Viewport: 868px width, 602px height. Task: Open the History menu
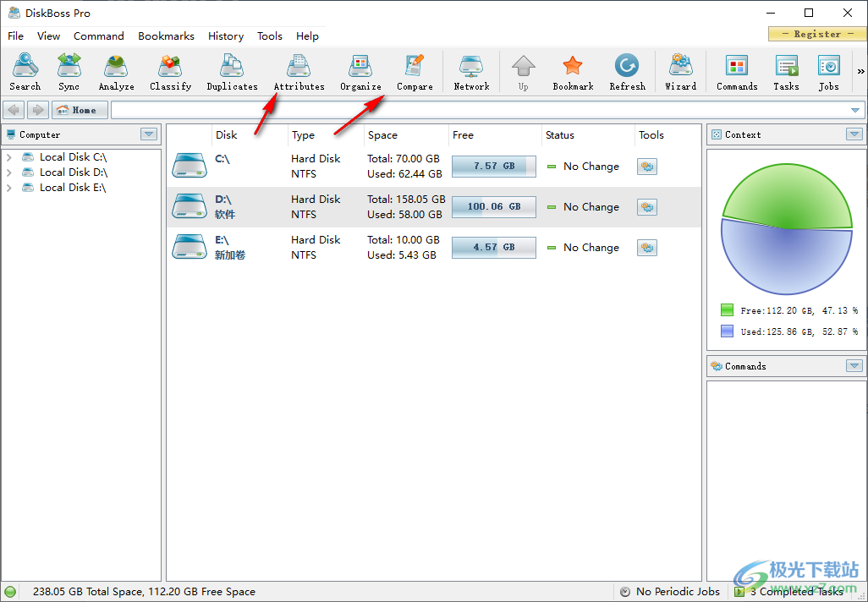coord(226,36)
